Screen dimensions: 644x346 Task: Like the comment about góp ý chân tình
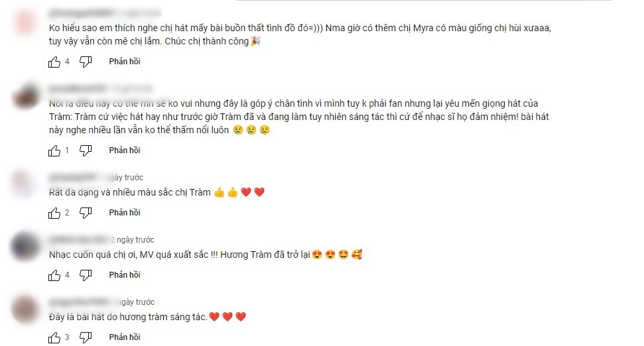point(54,150)
